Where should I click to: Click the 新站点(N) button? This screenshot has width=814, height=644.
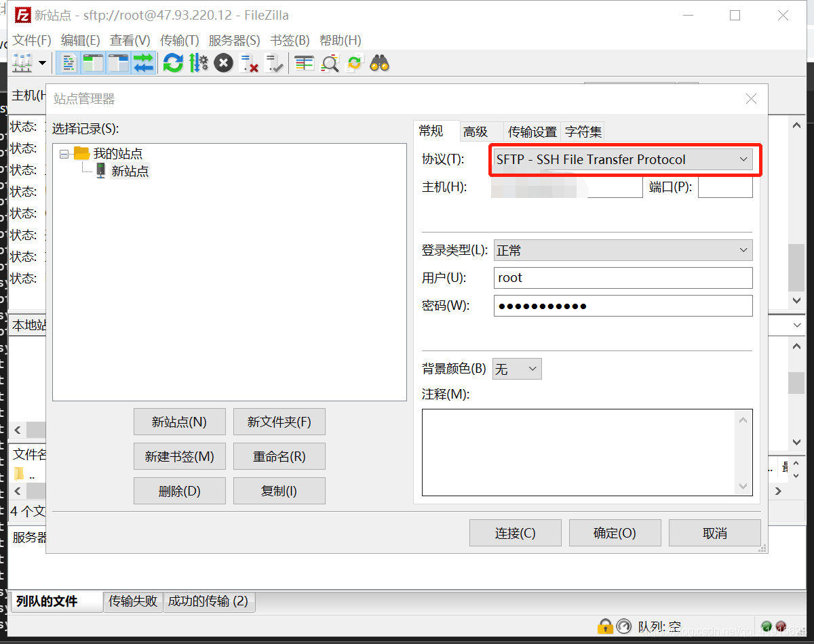[180, 422]
